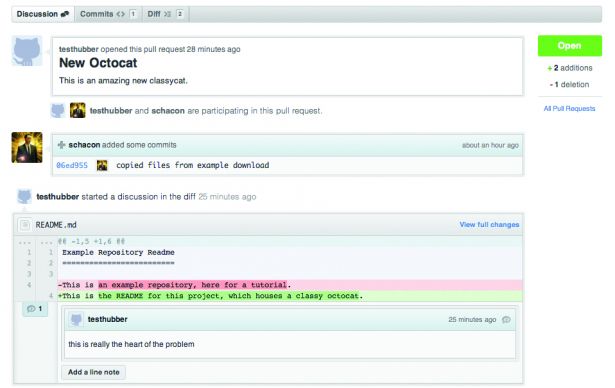Click octocat avatar in testhubber's line comment header

point(76,319)
